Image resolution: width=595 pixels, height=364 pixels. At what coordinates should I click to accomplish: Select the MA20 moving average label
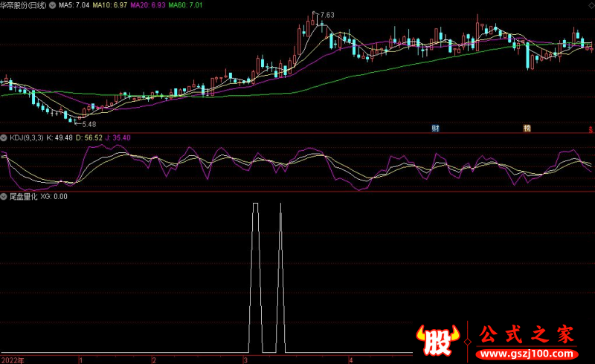coord(147,4)
